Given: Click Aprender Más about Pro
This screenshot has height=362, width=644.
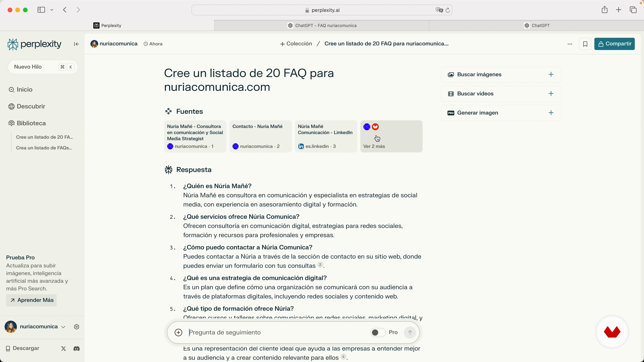Looking at the screenshot, I should 32,300.
